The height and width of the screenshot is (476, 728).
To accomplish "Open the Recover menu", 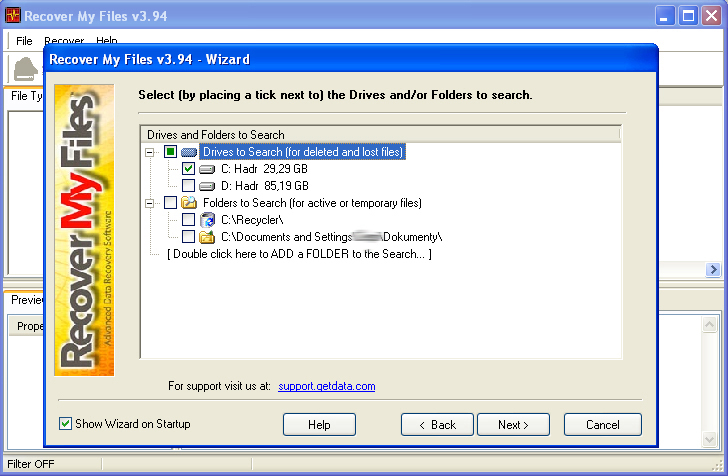I will click(64, 41).
